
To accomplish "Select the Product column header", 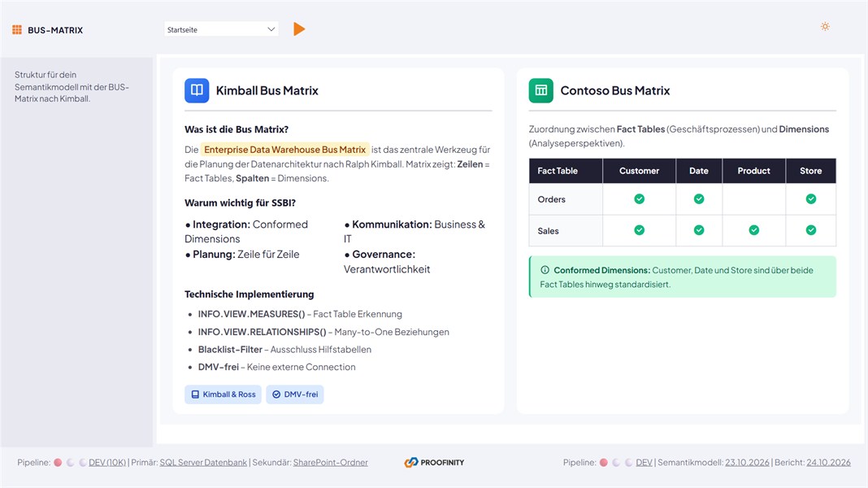I will [753, 171].
